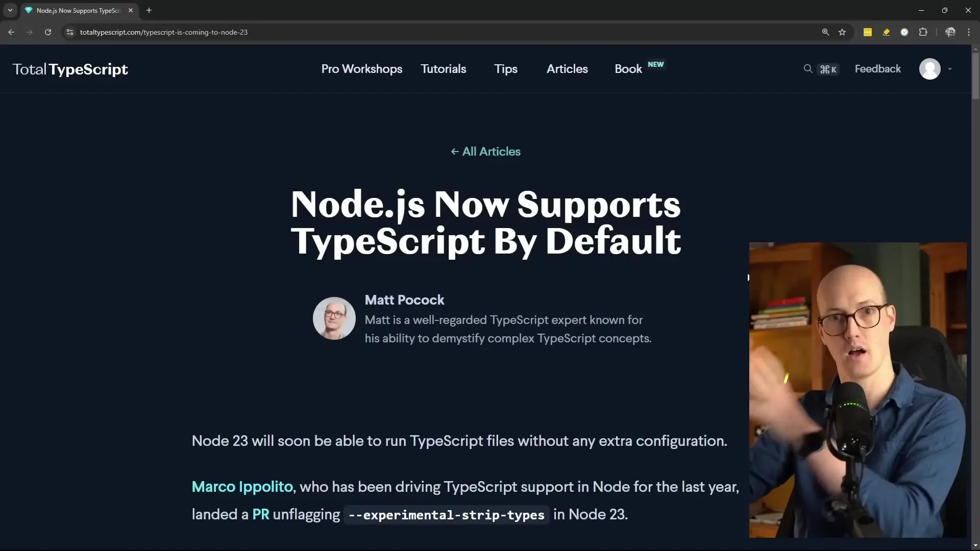Open the yellow square extension icon
Image resolution: width=980 pixels, height=551 pixels.
[868, 32]
